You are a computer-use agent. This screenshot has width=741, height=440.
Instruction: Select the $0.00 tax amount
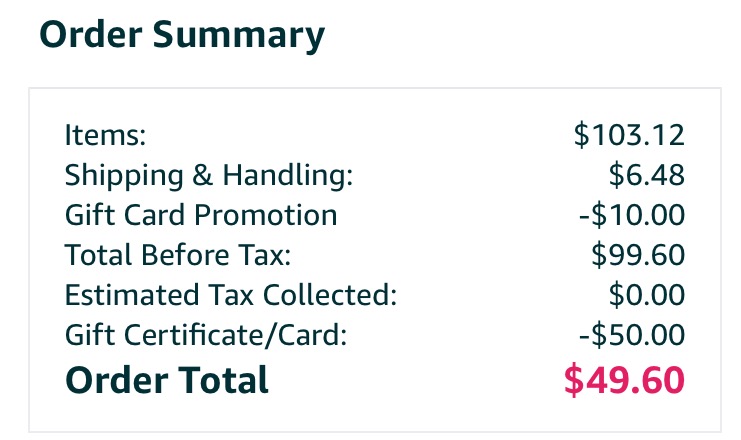pyautogui.click(x=646, y=295)
